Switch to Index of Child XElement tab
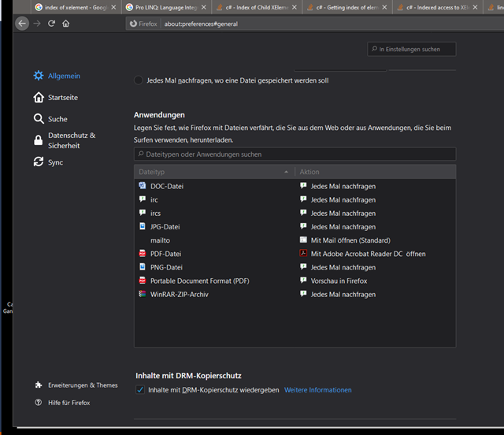The height and width of the screenshot is (435, 504). tap(256, 7)
